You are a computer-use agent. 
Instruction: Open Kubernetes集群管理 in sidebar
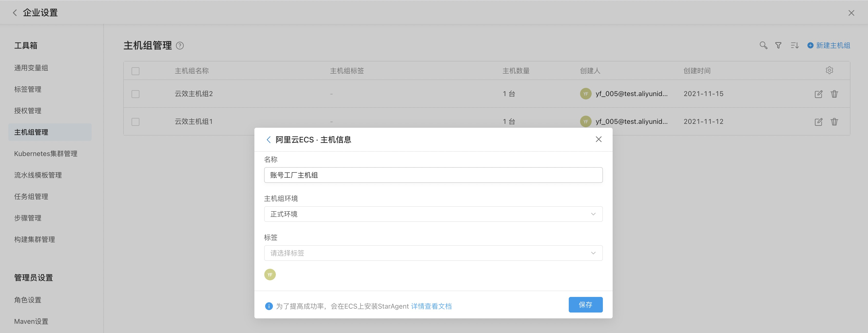[x=46, y=154]
